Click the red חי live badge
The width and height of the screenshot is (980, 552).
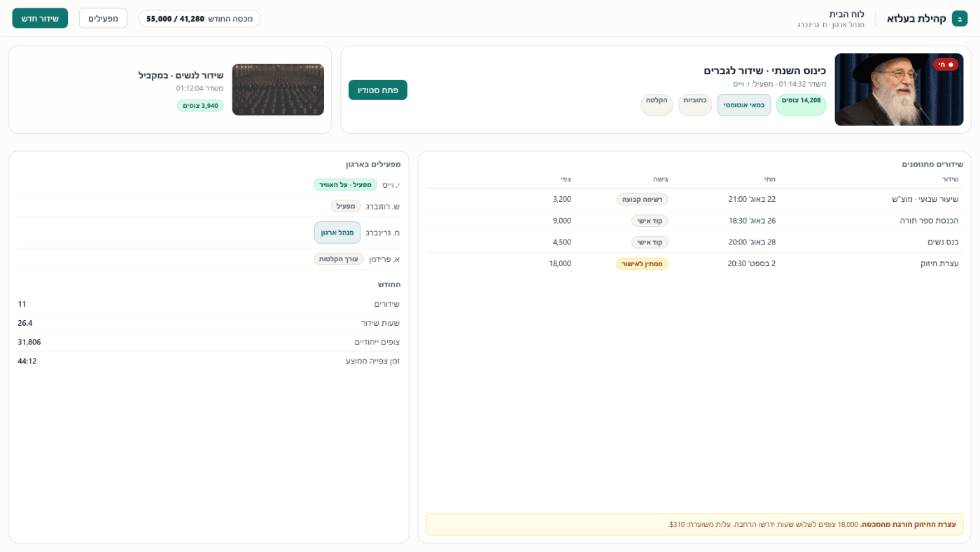coord(946,64)
